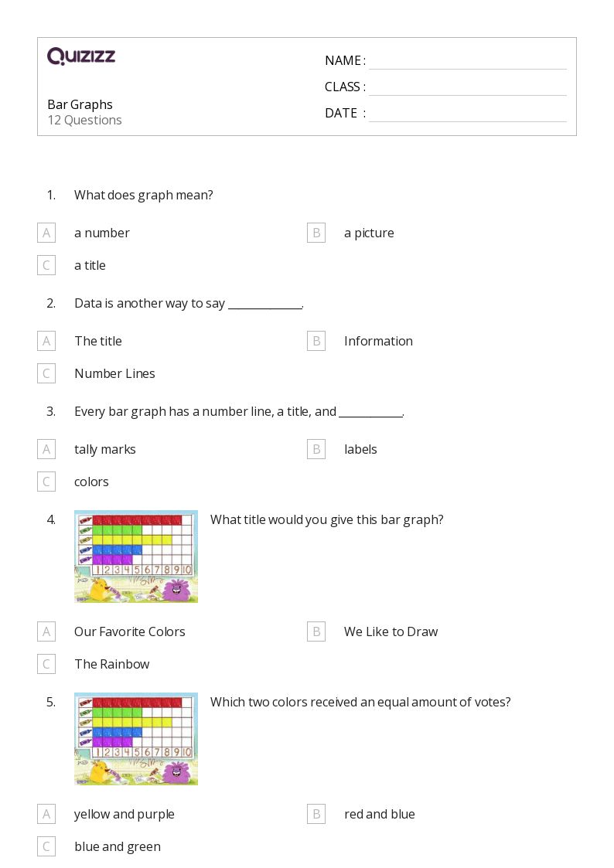Check box C for 'a title'

[46, 265]
